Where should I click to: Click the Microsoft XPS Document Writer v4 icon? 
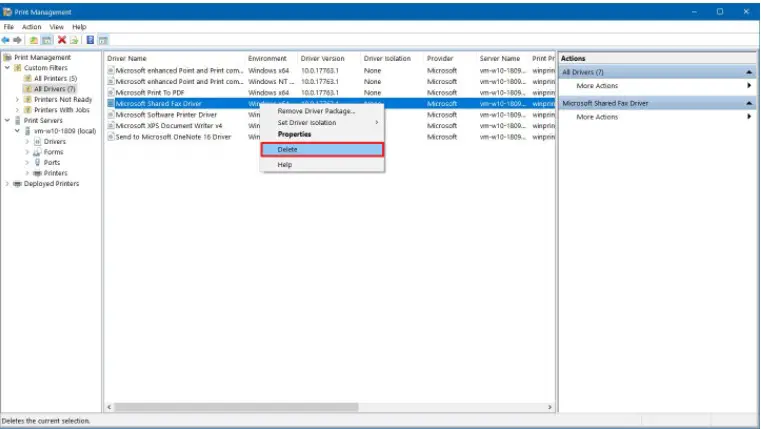(x=111, y=126)
